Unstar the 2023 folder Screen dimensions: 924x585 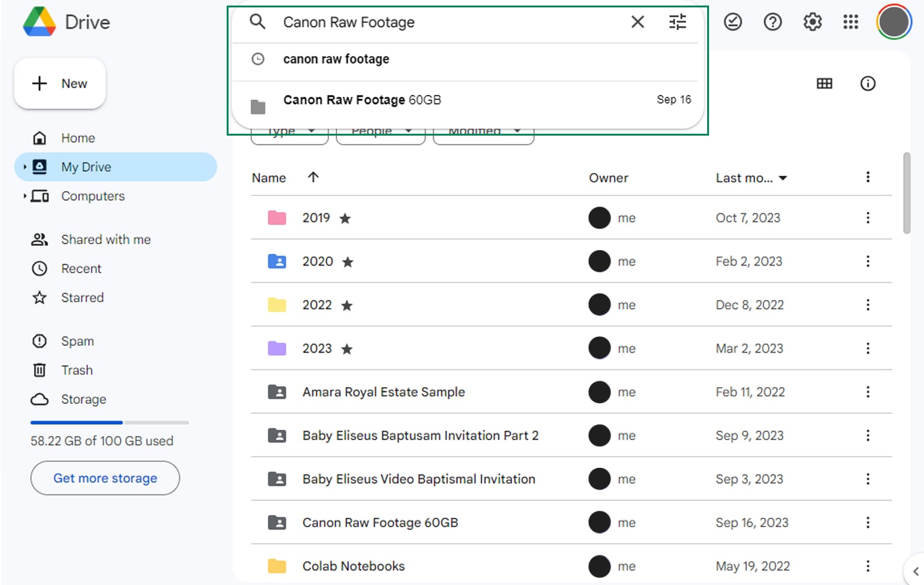pos(347,348)
